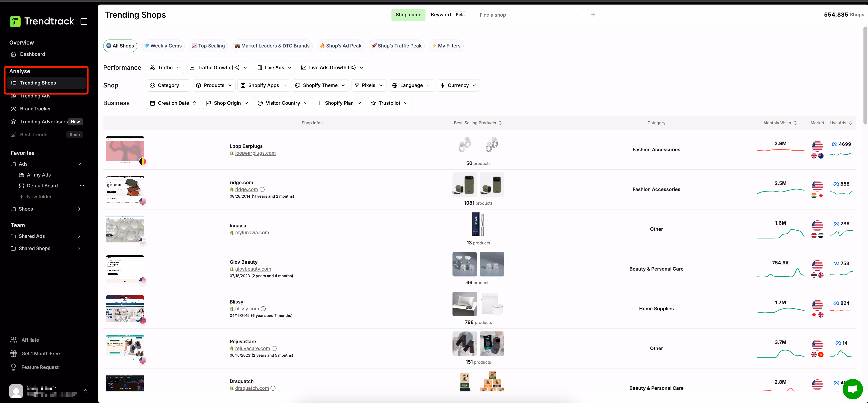Open the Shopify Theme dropdown

pyautogui.click(x=320, y=85)
